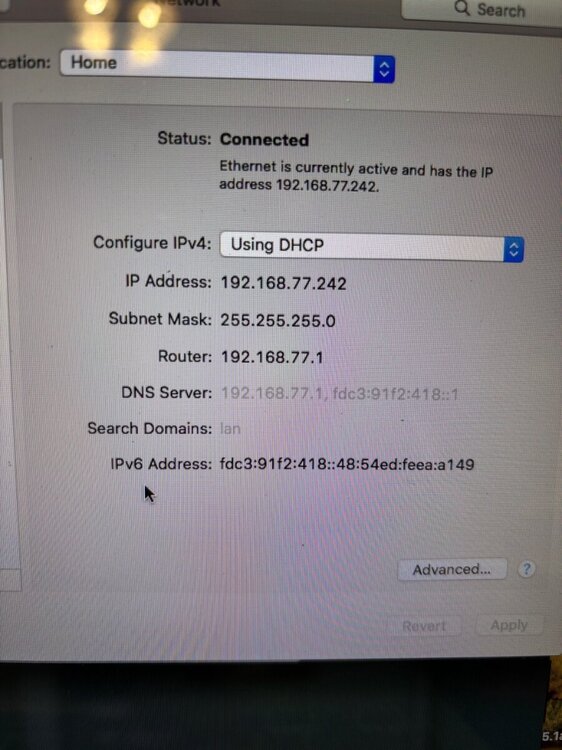This screenshot has height=750, width=562.
Task: Open the Configure IPv4 Using DHCP menu
Action: pyautogui.click(x=372, y=247)
